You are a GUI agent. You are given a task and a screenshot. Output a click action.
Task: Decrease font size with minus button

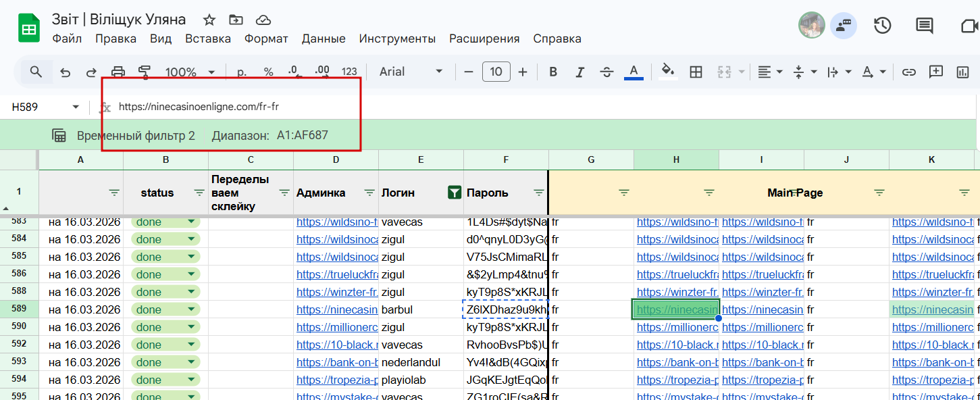tap(469, 72)
